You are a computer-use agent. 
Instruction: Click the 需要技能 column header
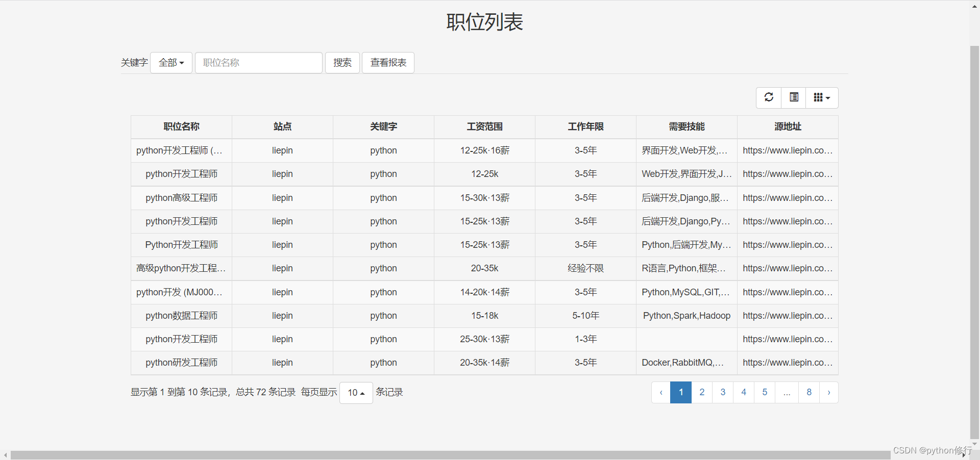coord(687,127)
